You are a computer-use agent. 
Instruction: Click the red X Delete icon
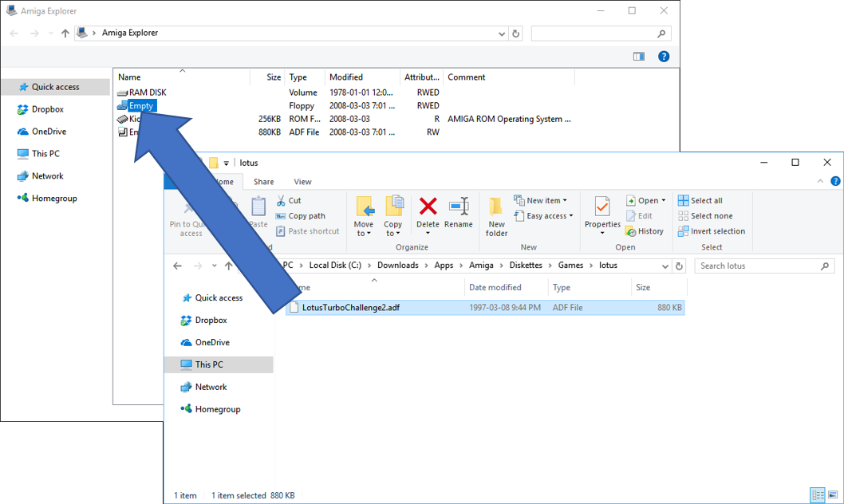pyautogui.click(x=428, y=206)
